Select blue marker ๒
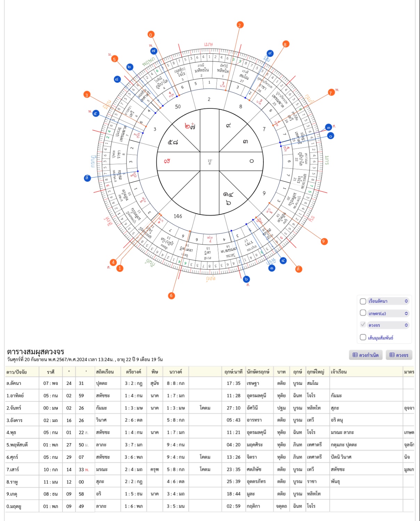Viewport: 420px width, 521px height. click(x=130, y=67)
